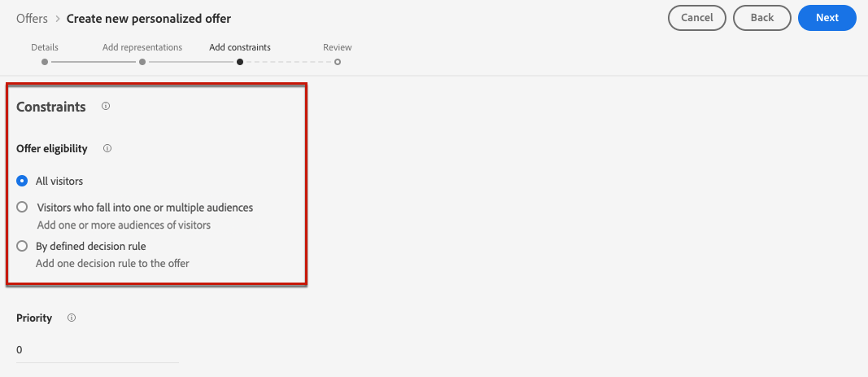Click the Offer eligibility label
This screenshot has width=868, height=377.
52,148
